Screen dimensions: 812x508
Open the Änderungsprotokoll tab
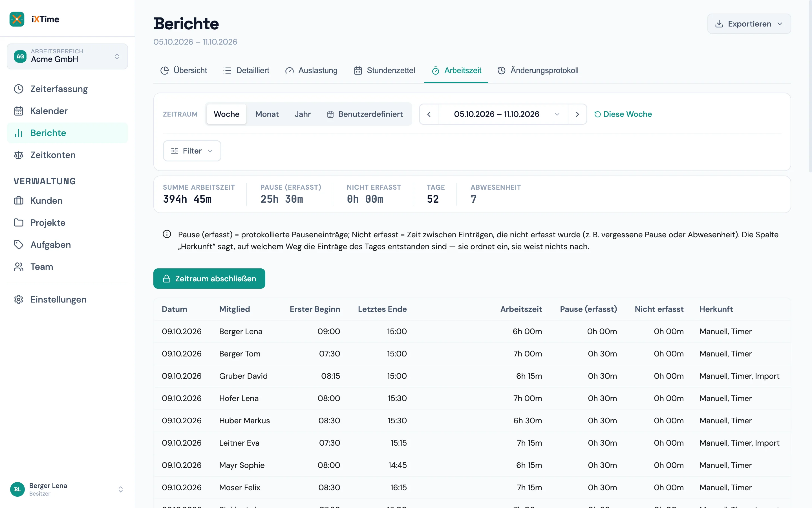(x=538, y=71)
